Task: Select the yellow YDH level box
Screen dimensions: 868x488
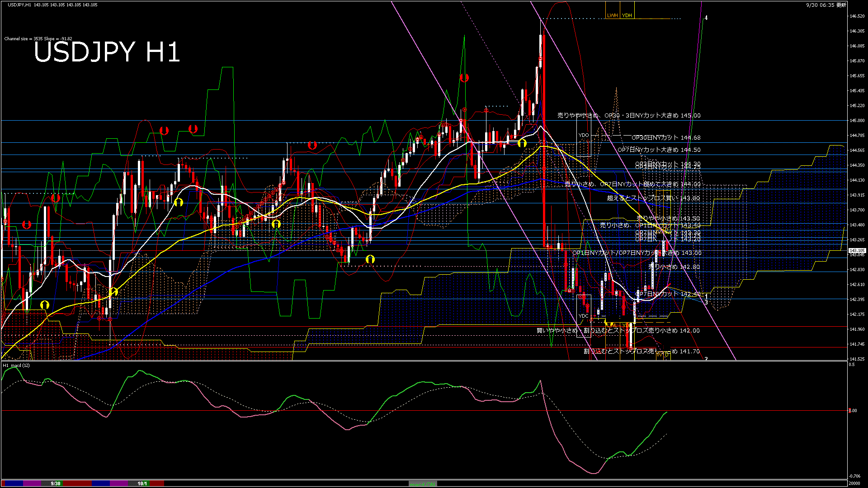Action: [x=627, y=15]
